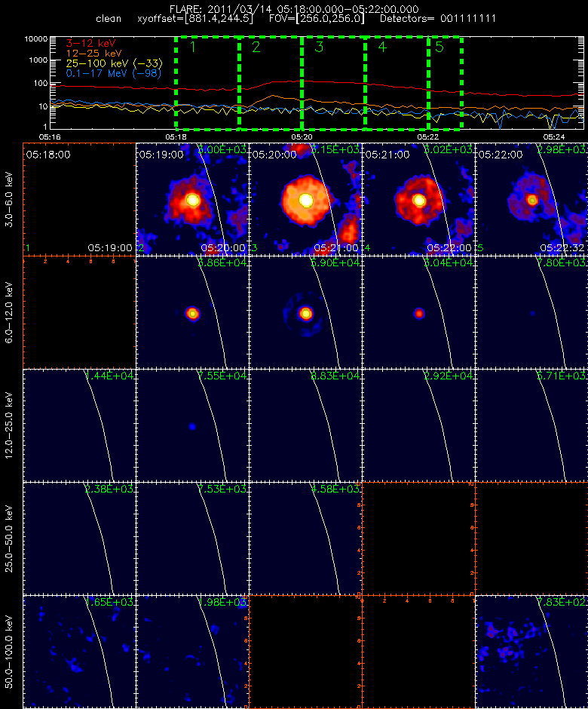Click the orange 12-25 keV legend label
This screenshot has width=588, height=709.
(93, 54)
